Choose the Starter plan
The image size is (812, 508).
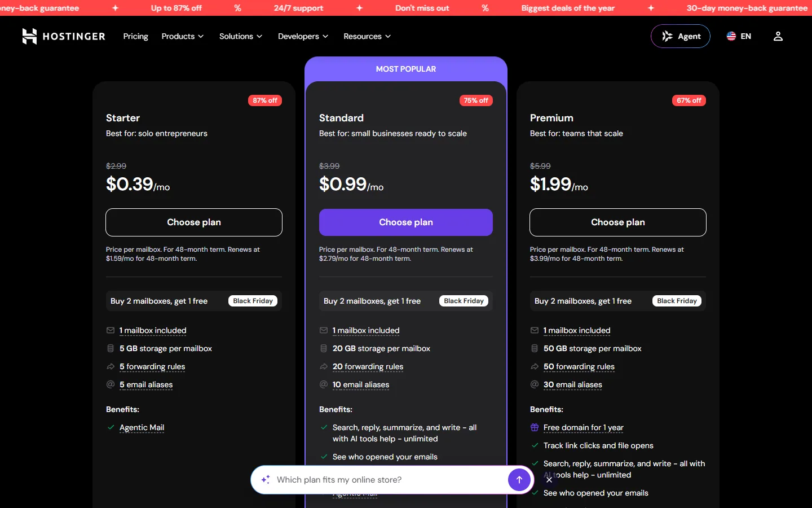pyautogui.click(x=194, y=222)
